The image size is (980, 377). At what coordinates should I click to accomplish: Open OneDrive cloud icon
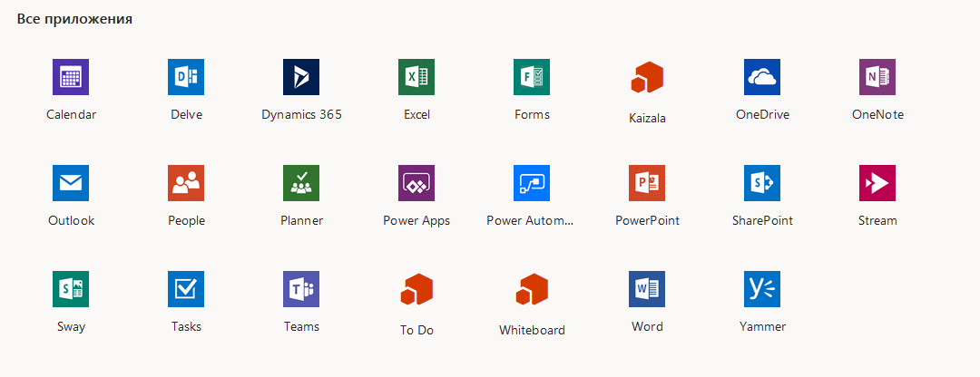coord(762,77)
